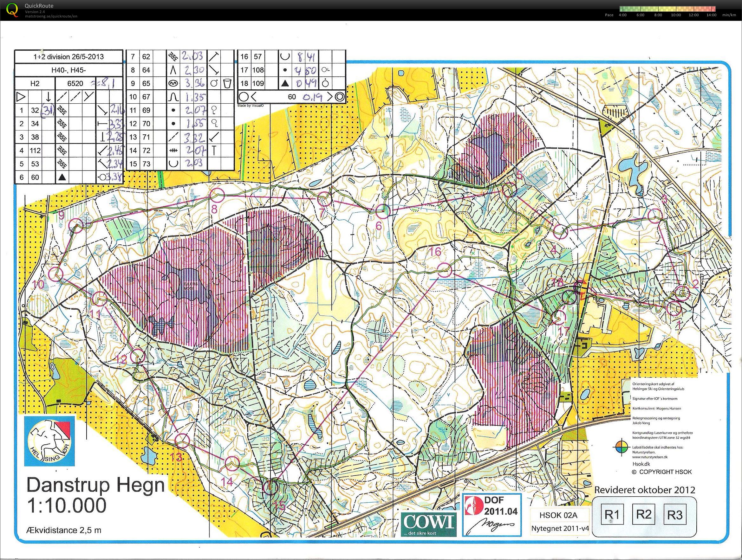The width and height of the screenshot is (742, 560).
Task: Click the black triangle in row 18
Action: coord(285,83)
